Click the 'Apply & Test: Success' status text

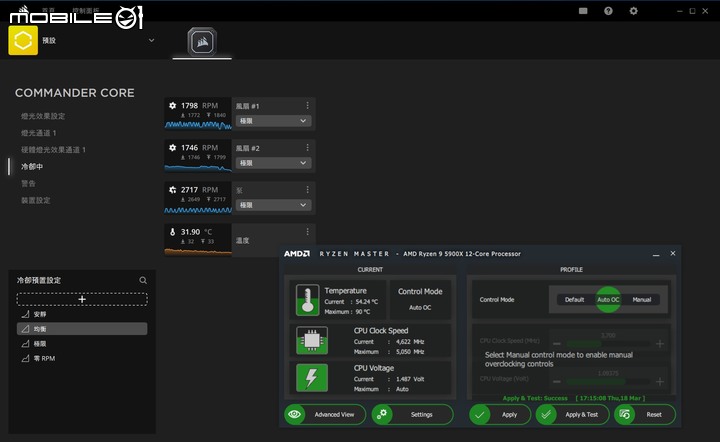point(535,398)
